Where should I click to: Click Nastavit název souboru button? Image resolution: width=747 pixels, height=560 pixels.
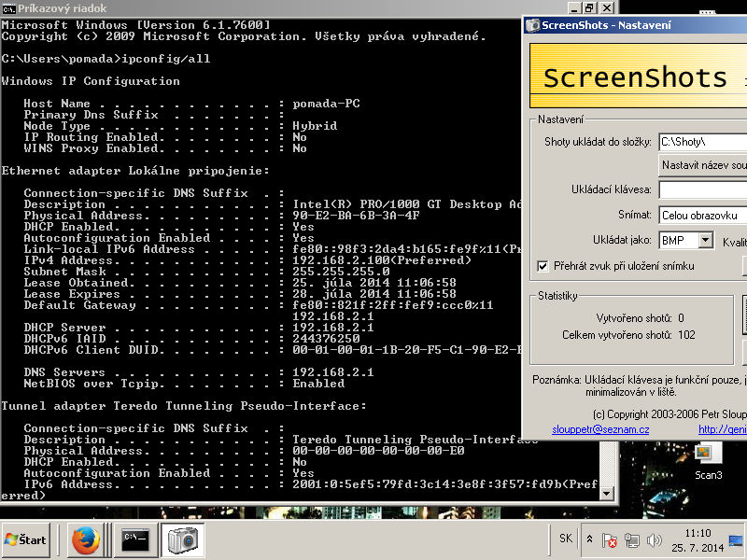(x=703, y=165)
